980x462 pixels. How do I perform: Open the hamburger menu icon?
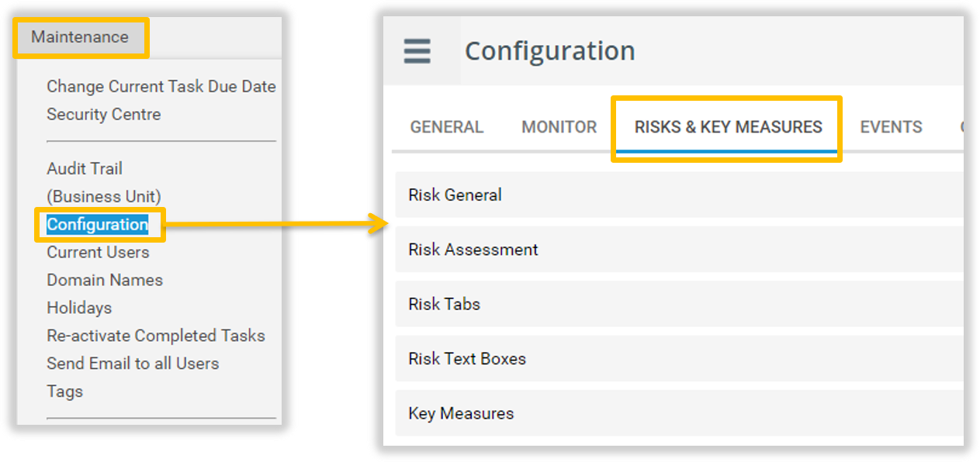coord(417,51)
